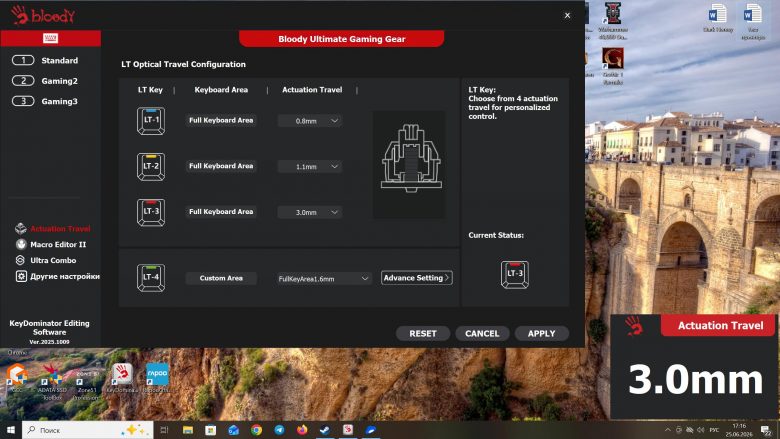The height and width of the screenshot is (439, 780).
Task: Click the Keyboard Area column header
Action: 221,90
